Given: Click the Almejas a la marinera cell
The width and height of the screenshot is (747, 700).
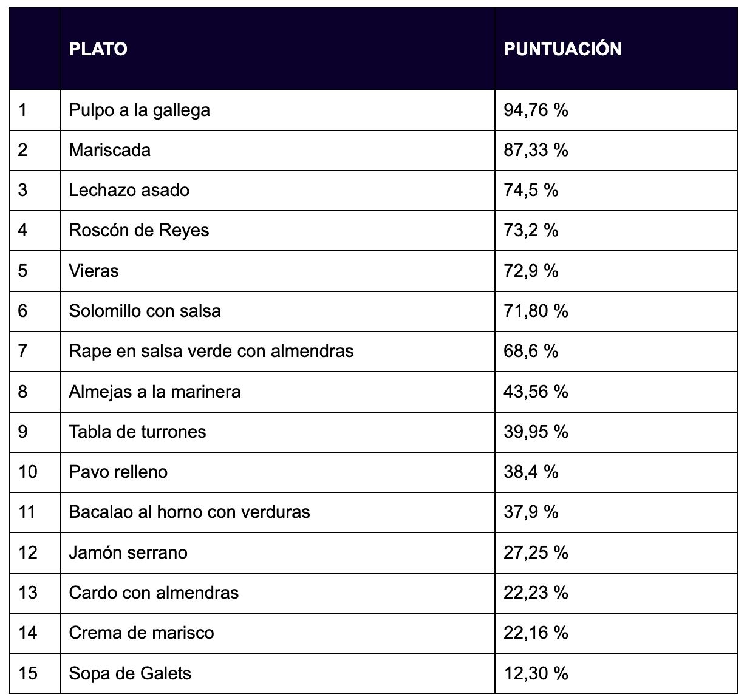Looking at the screenshot, I should [x=155, y=392].
